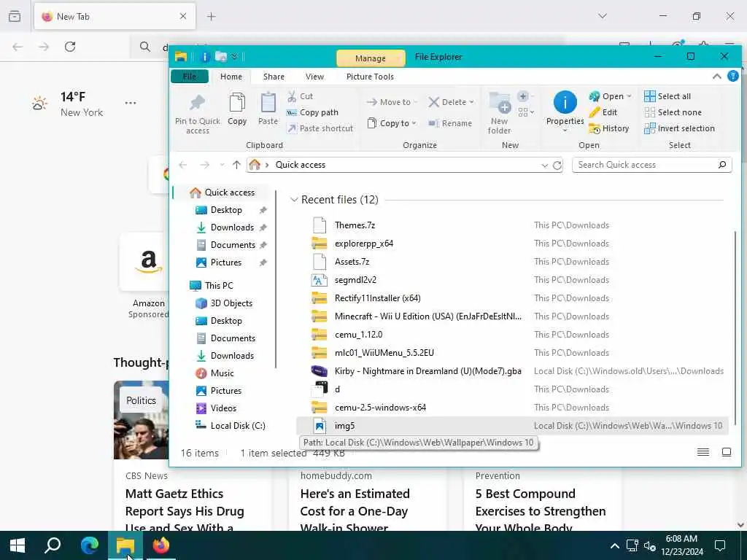Open Windows Start menu

(x=18, y=545)
